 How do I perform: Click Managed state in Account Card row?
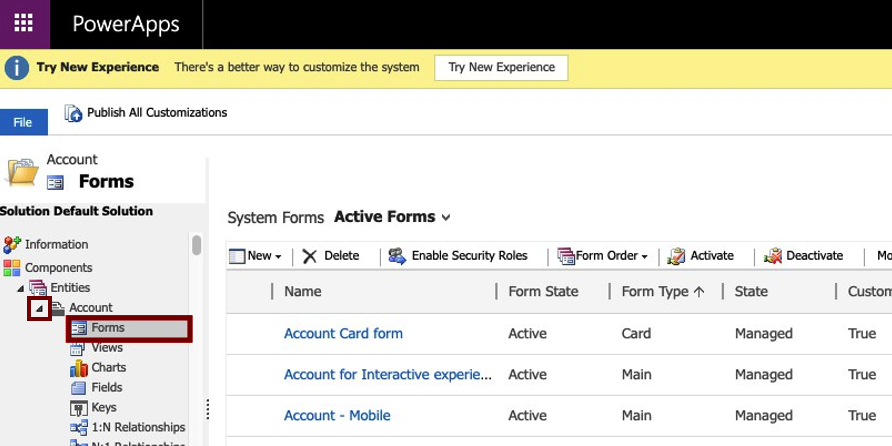763,333
